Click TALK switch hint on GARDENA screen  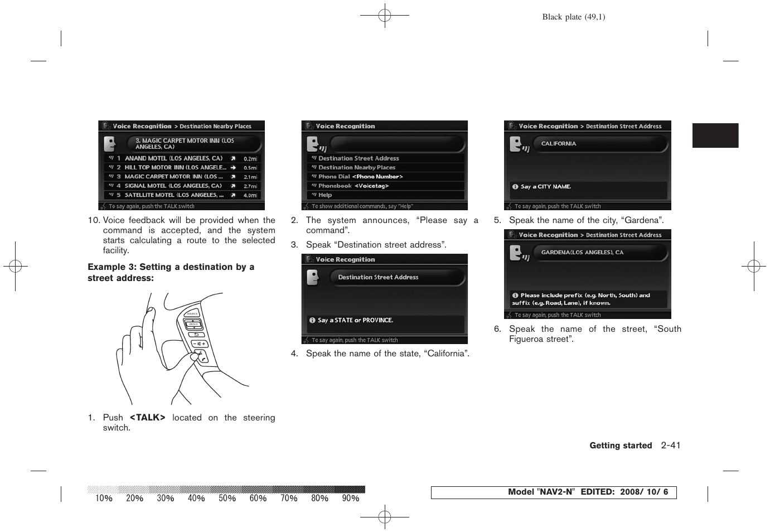coord(558,315)
